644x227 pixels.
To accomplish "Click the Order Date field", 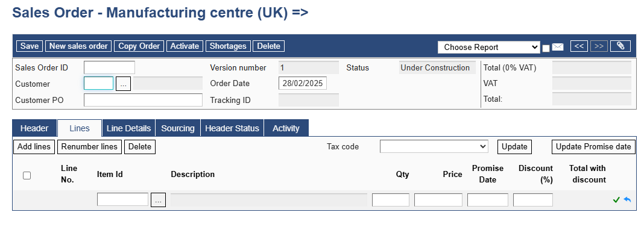I will tap(303, 83).
